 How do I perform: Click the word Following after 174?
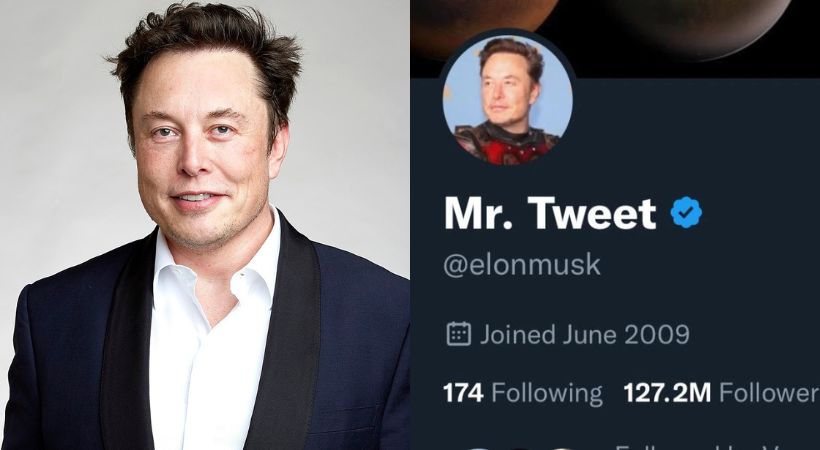pos(547,393)
